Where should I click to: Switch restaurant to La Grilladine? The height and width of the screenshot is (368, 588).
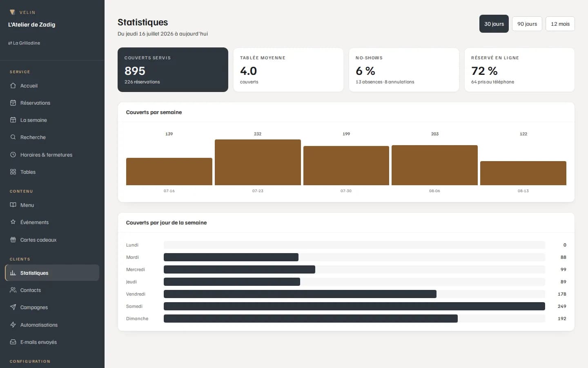pyautogui.click(x=24, y=43)
